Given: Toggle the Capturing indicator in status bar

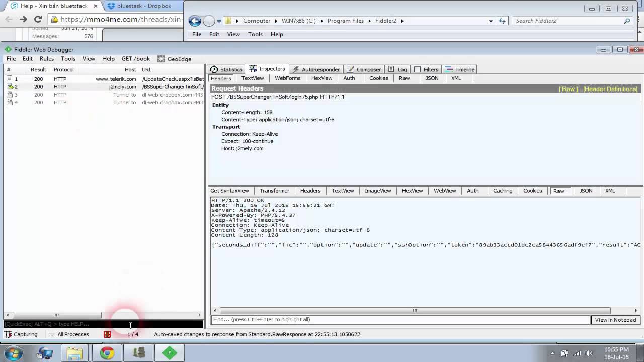Looking at the screenshot, I should tap(21, 334).
